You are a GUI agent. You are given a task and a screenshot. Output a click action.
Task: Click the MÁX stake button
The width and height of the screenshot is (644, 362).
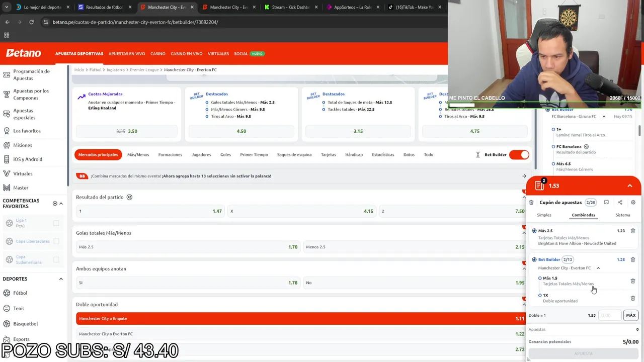point(630,315)
